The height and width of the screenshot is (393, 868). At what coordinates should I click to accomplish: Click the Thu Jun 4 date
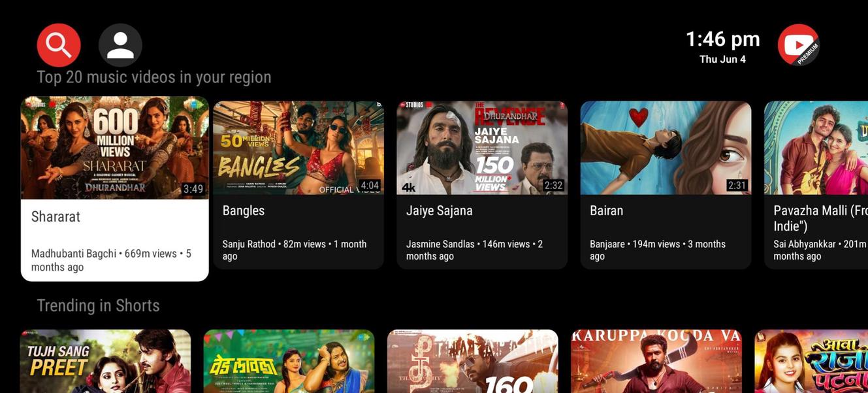(722, 60)
